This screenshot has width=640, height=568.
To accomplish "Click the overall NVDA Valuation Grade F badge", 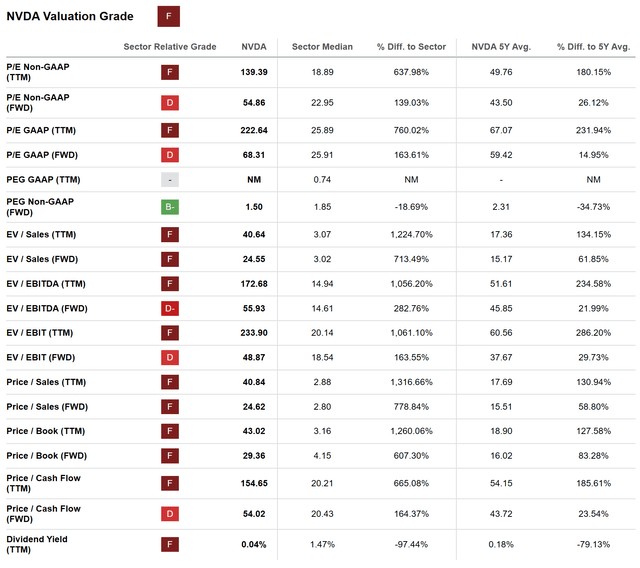I will point(170,17).
